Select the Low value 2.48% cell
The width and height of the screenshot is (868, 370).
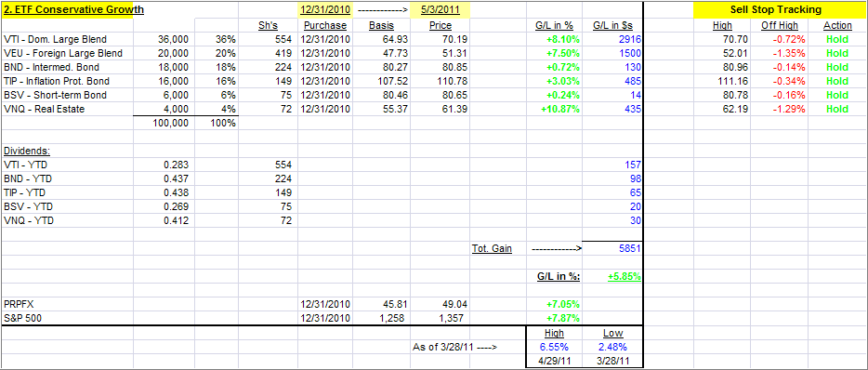coord(612,348)
